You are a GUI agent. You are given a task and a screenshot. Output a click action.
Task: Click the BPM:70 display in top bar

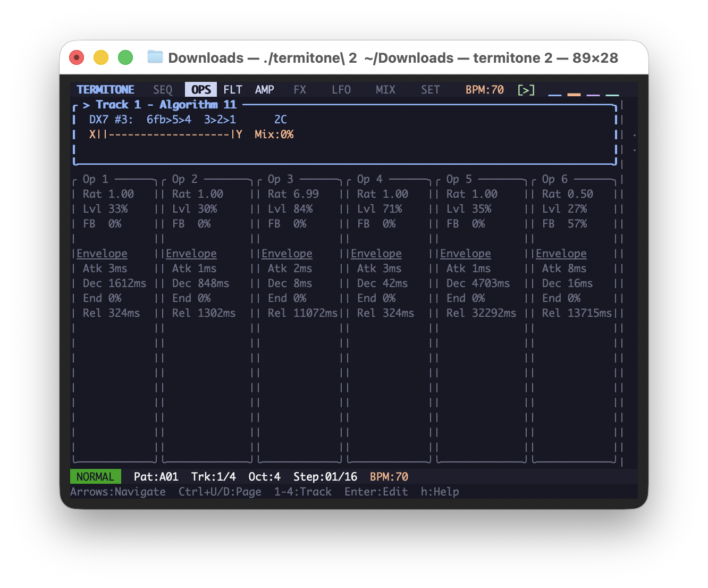coord(484,90)
